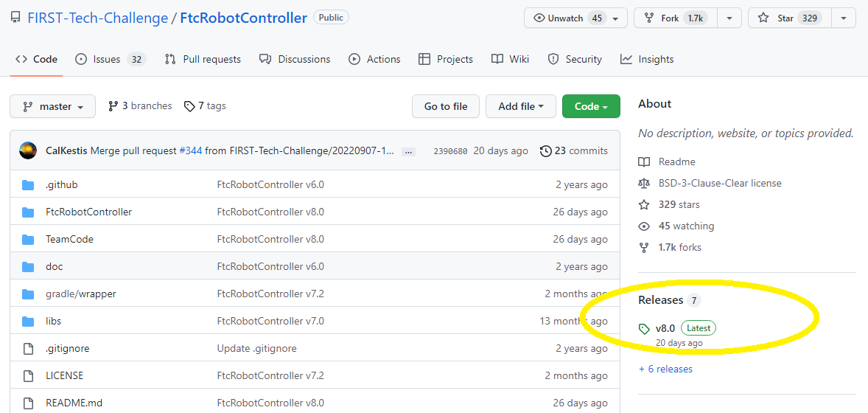
Task: Expand the Fork options arrow
Action: 729,18
